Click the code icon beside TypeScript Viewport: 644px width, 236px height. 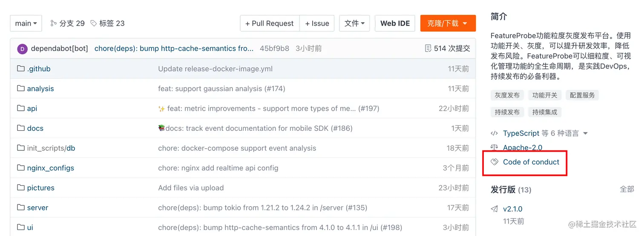(494, 133)
